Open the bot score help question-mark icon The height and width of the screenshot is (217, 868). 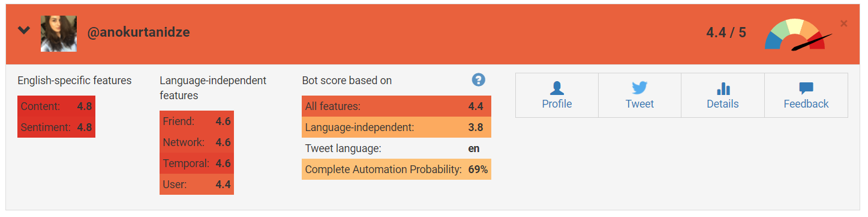(x=478, y=79)
